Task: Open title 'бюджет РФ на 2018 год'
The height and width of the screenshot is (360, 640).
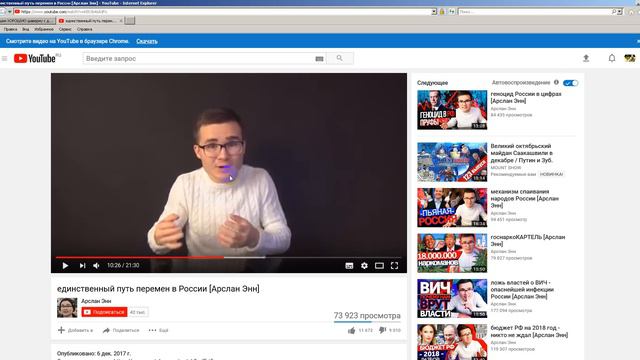Action: (529, 331)
